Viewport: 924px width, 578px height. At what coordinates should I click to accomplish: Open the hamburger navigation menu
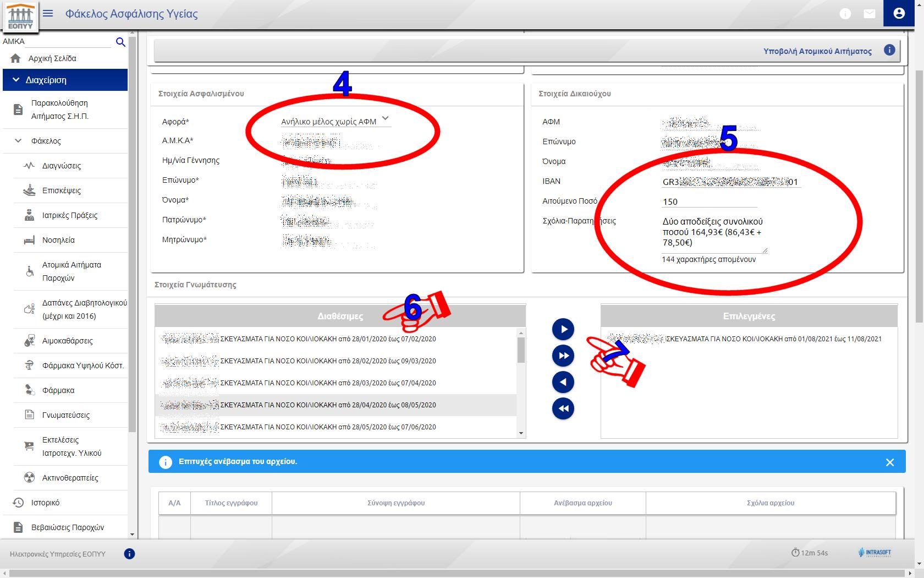[48, 13]
